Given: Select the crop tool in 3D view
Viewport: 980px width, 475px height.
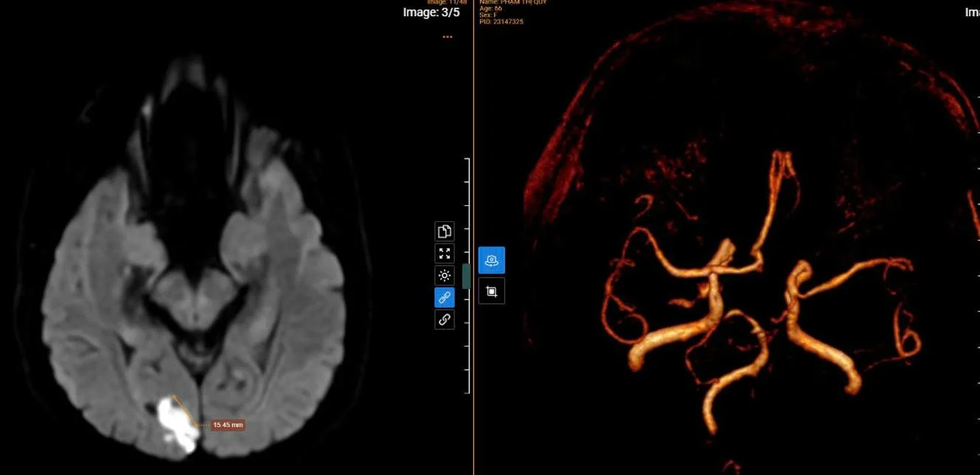Looking at the screenshot, I should click(492, 291).
